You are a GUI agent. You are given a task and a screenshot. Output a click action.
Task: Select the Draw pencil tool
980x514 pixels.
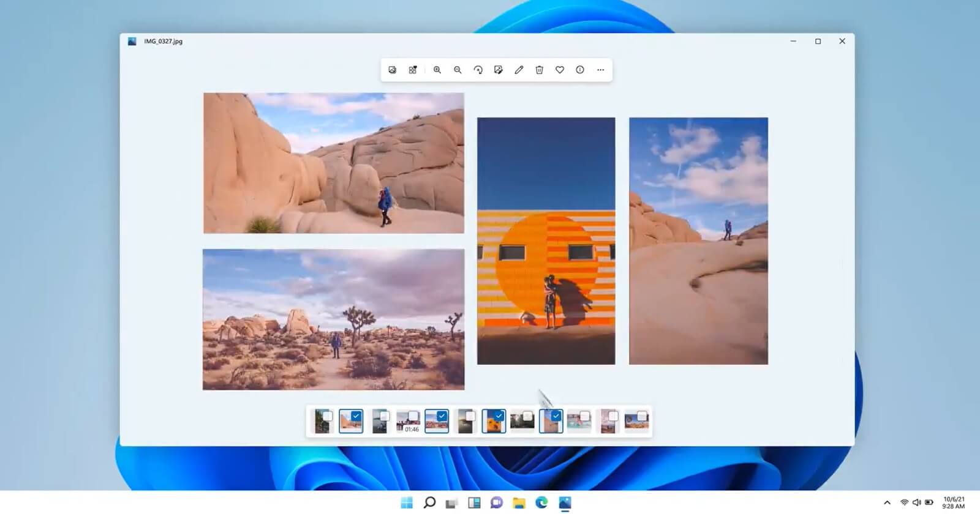(x=519, y=70)
